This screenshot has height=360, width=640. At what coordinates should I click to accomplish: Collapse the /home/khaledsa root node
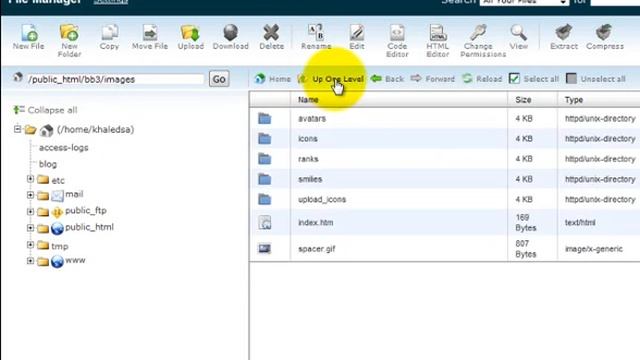click(x=17, y=129)
